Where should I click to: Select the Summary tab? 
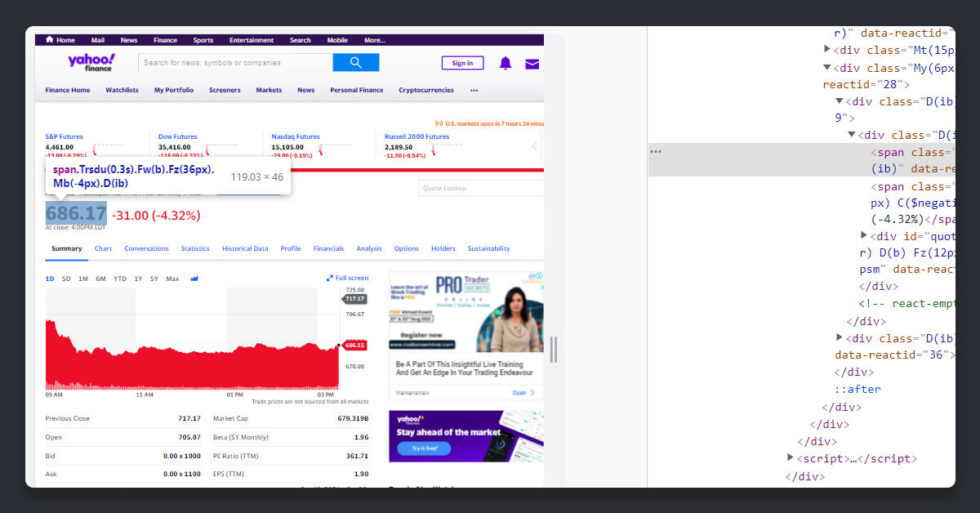coord(66,249)
